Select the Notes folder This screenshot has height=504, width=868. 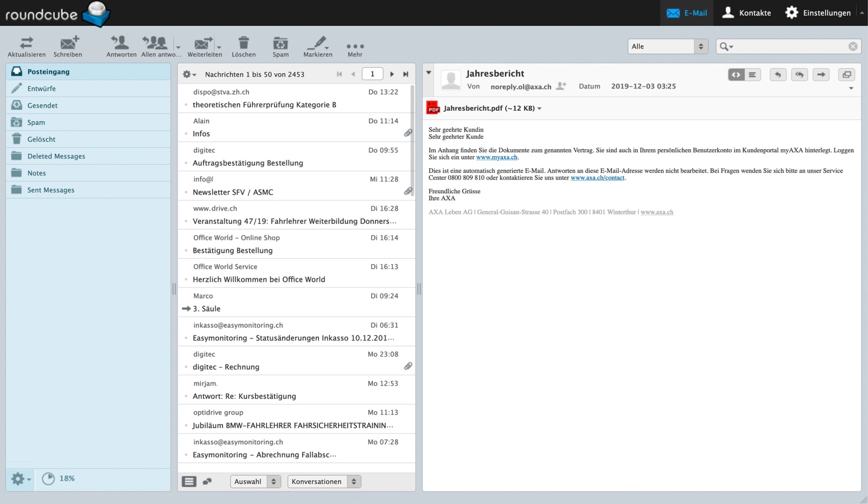pyautogui.click(x=88, y=173)
